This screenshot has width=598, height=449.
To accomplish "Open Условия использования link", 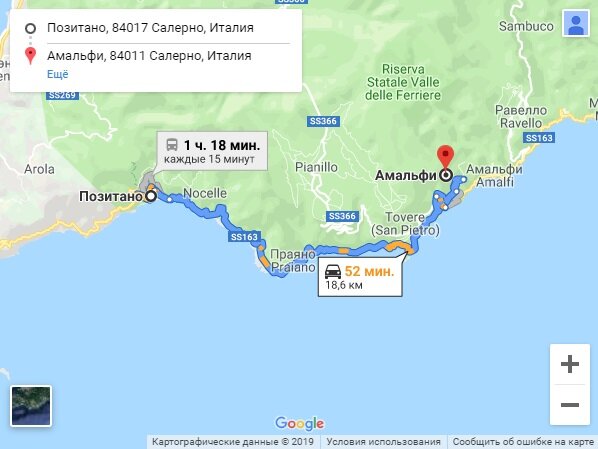I will coord(383,442).
